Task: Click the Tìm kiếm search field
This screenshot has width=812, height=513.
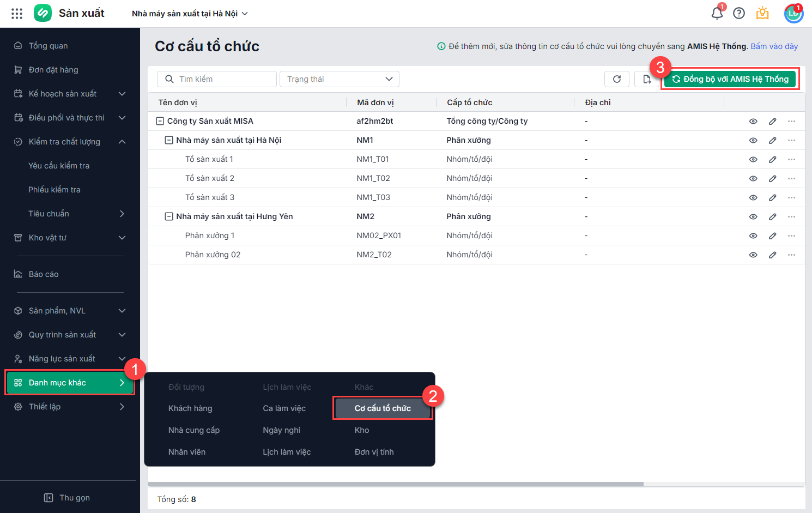Action: click(x=217, y=79)
